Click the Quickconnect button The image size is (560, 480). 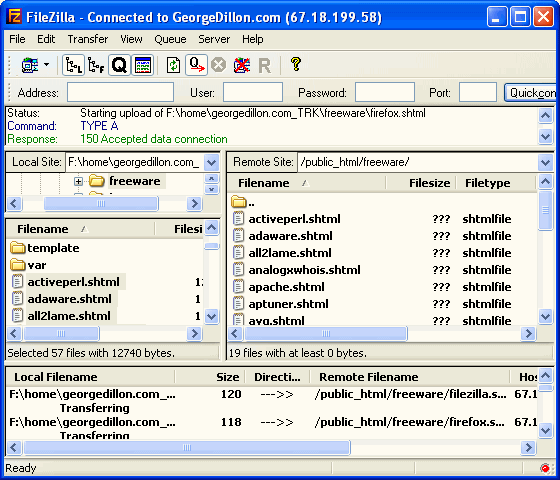(530, 93)
